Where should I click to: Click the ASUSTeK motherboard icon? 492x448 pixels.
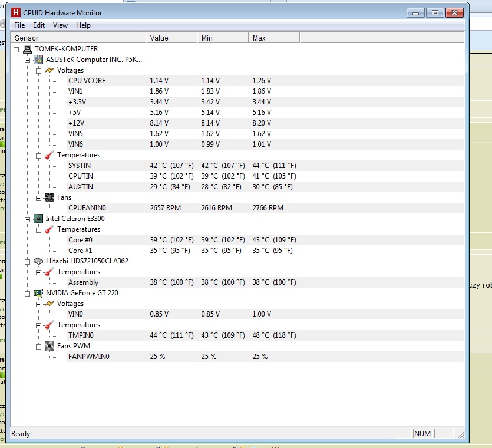tap(38, 60)
